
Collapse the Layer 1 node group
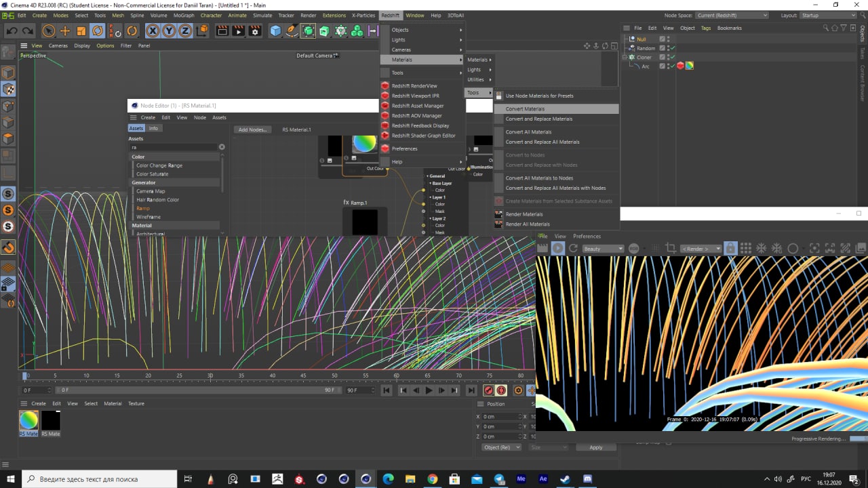tap(429, 197)
